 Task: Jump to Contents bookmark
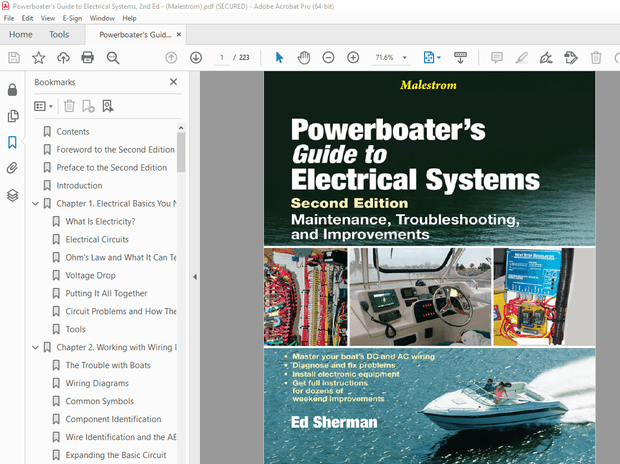[x=73, y=132]
